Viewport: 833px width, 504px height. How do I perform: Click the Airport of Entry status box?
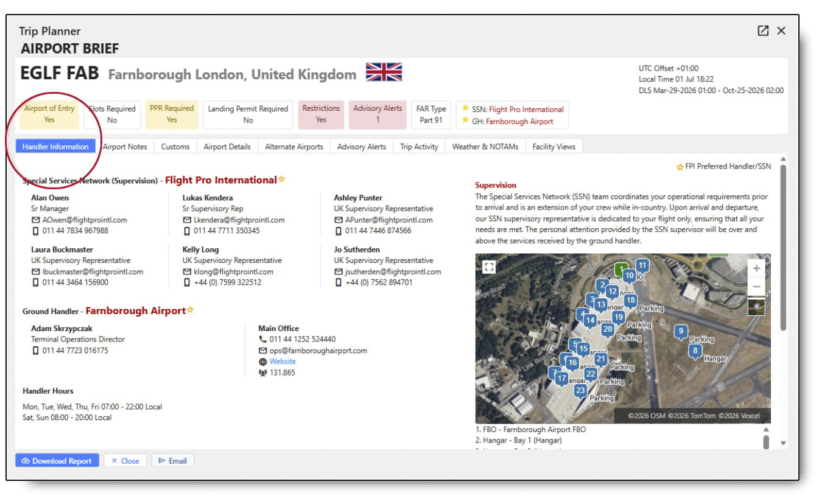(x=49, y=114)
